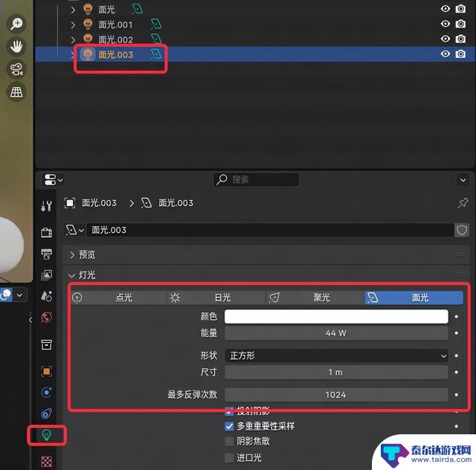Enable 进口光 checkbox
476x470 pixels.
[229, 458]
